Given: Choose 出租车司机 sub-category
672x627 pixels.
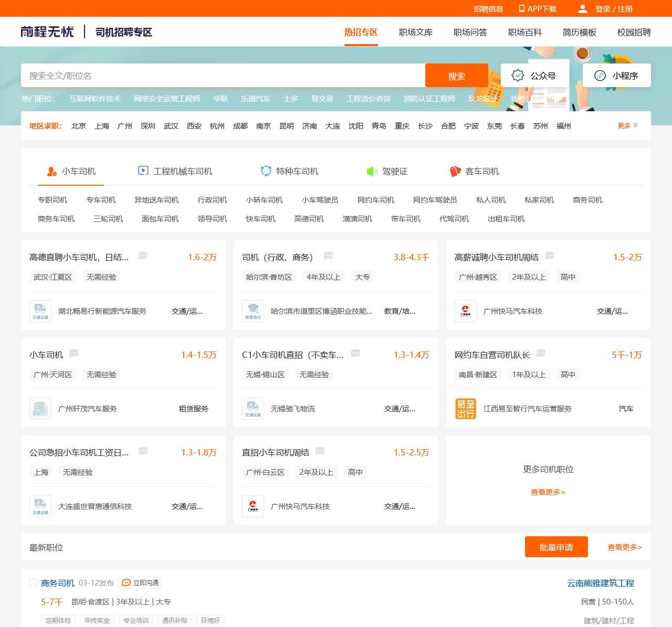Looking at the screenshot, I should [x=506, y=219].
